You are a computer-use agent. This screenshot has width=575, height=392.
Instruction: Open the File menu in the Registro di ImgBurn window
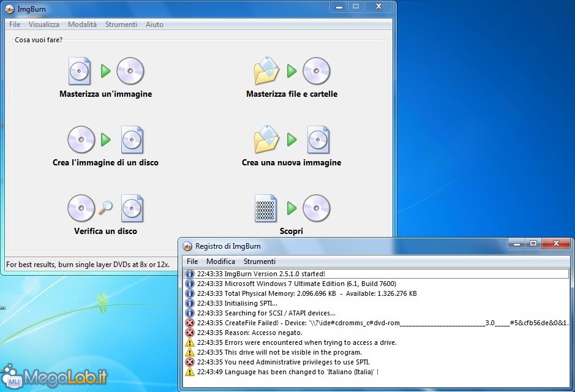192,262
